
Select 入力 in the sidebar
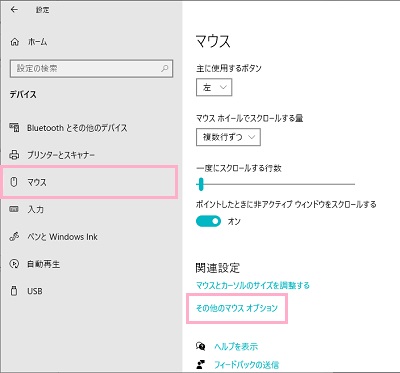(35, 209)
